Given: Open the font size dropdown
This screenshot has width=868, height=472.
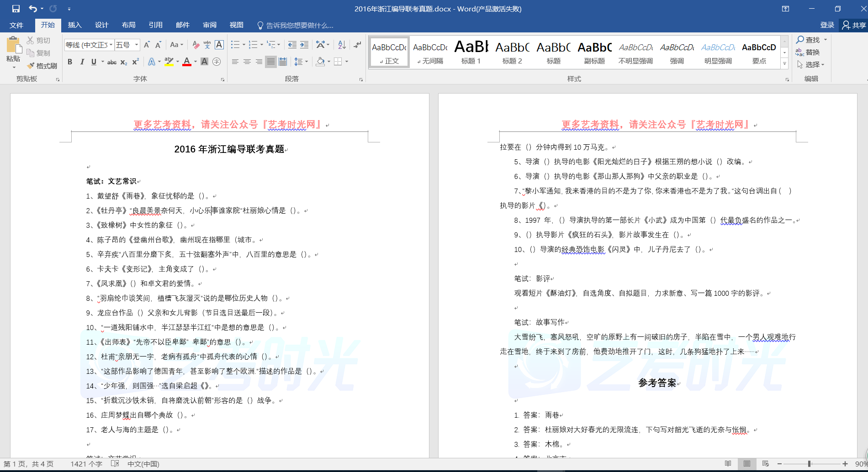Looking at the screenshot, I should click(137, 45).
